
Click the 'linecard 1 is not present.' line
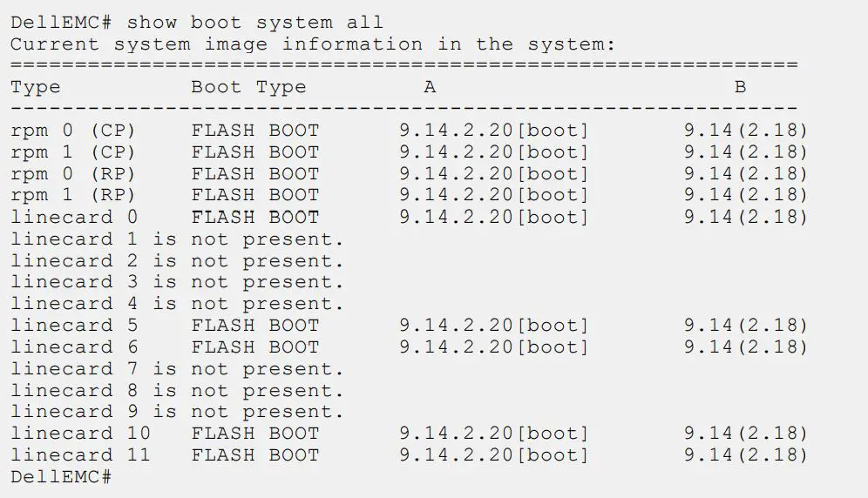click(x=177, y=239)
